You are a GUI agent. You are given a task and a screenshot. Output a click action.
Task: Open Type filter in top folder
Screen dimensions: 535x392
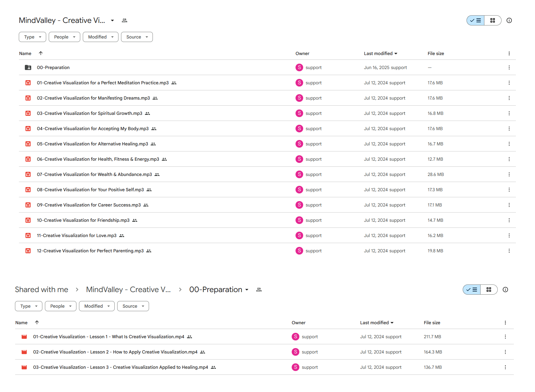click(x=32, y=37)
